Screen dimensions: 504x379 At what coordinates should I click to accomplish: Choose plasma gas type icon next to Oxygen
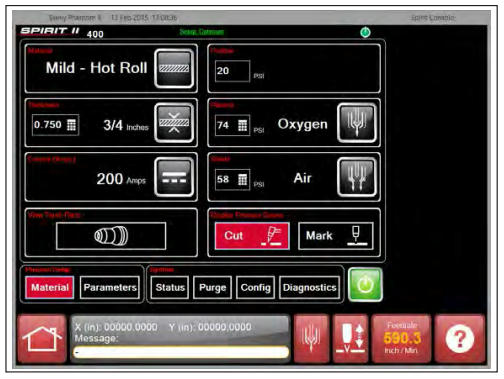click(x=357, y=123)
